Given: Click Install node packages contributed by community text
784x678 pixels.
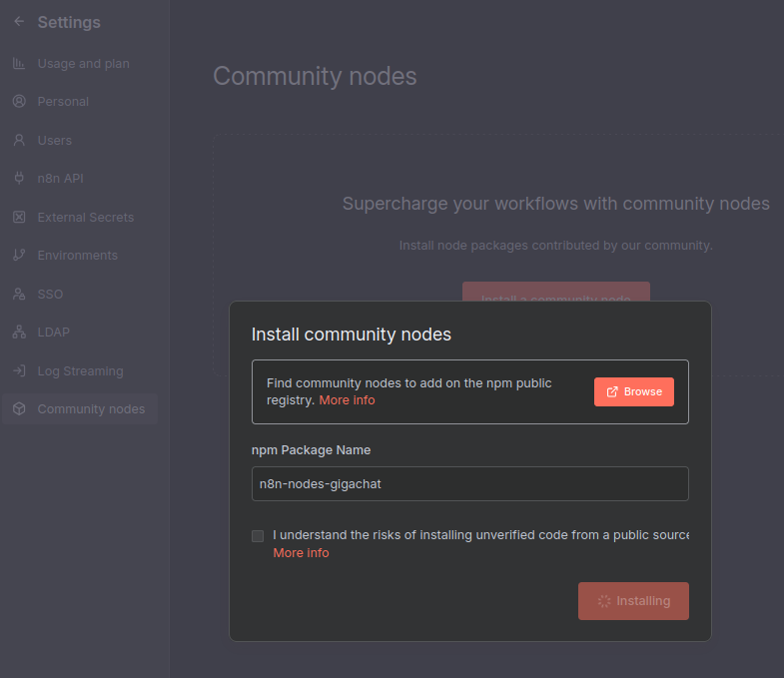Looking at the screenshot, I should (556, 246).
